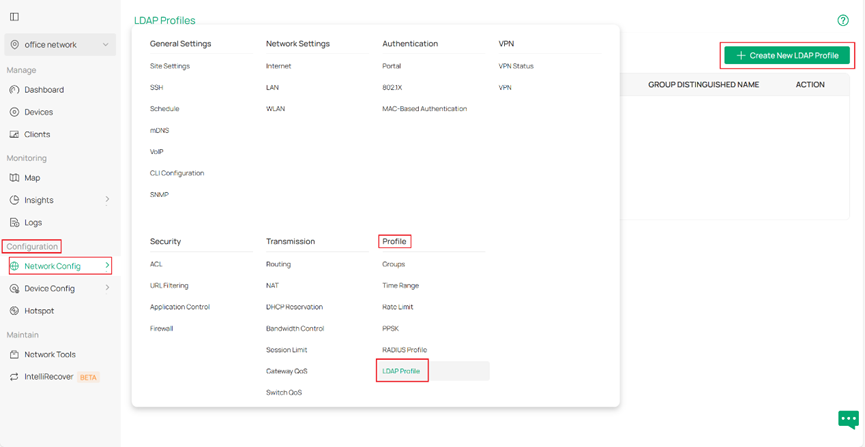The image size is (865, 447).
Task: Select VPN link below VPN Status
Action: [x=505, y=87]
